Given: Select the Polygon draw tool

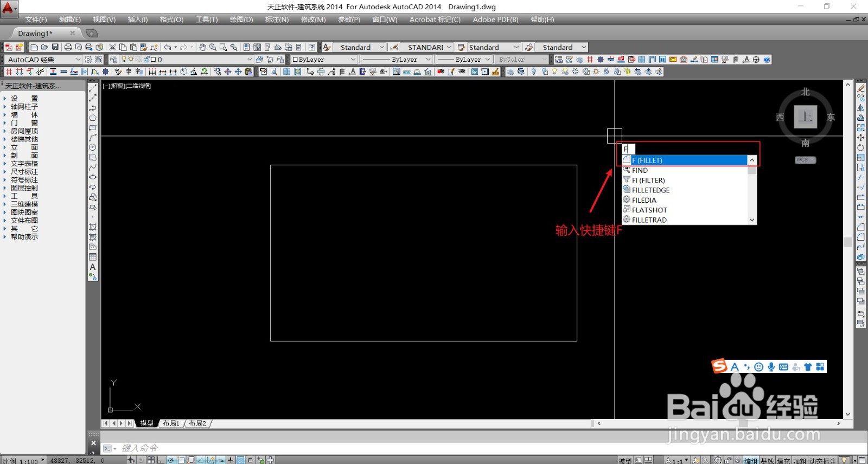Looking at the screenshot, I should [93, 117].
